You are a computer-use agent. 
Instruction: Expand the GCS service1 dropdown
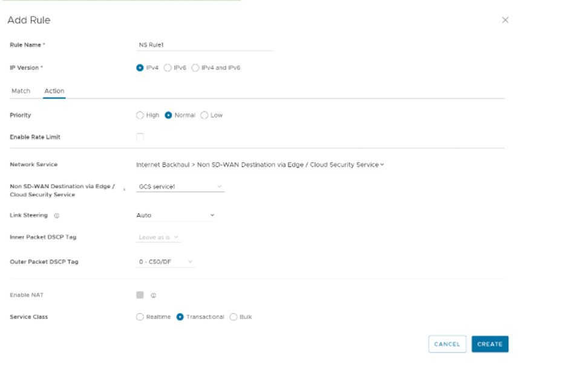click(180, 187)
